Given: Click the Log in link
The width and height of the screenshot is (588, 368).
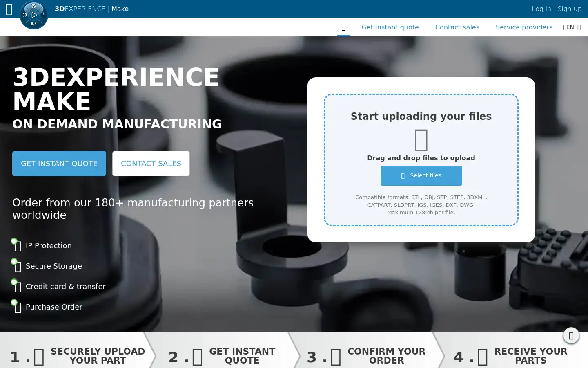Looking at the screenshot, I should [541, 9].
